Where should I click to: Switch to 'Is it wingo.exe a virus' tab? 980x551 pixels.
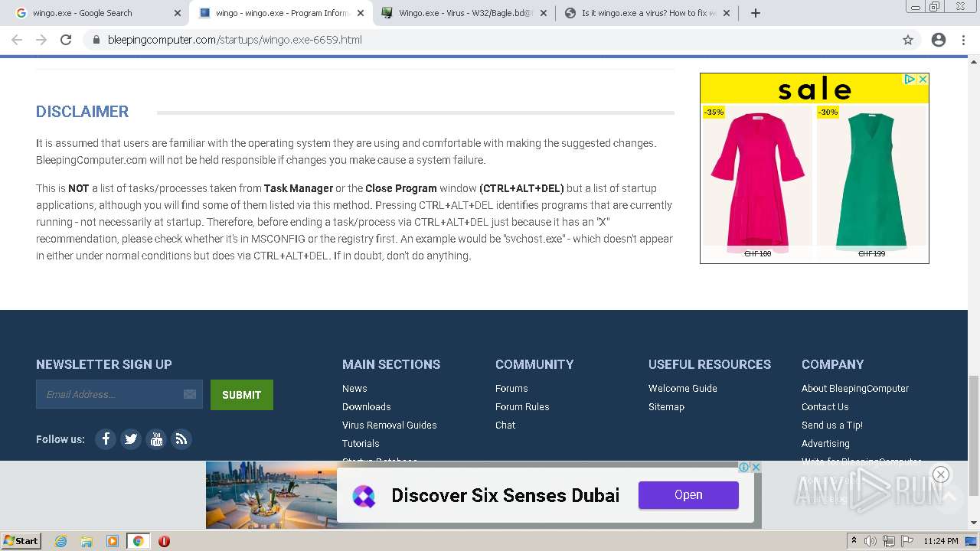[648, 13]
